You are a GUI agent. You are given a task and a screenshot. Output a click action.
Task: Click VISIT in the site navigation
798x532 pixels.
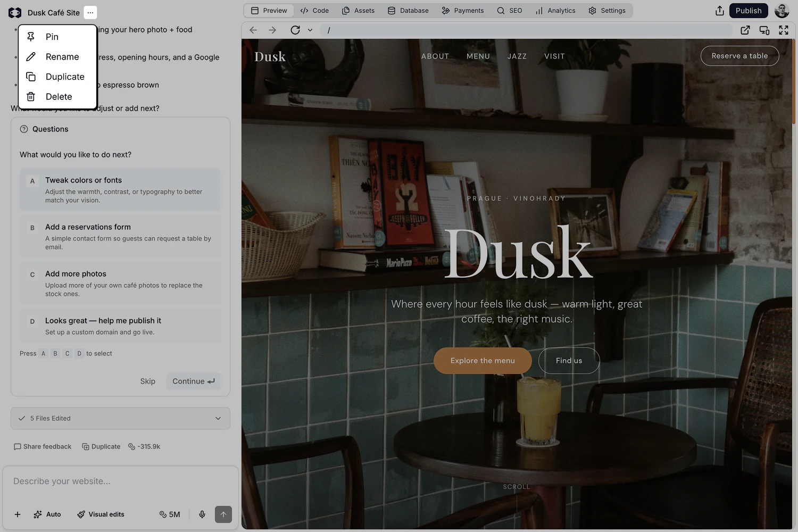[x=554, y=56]
